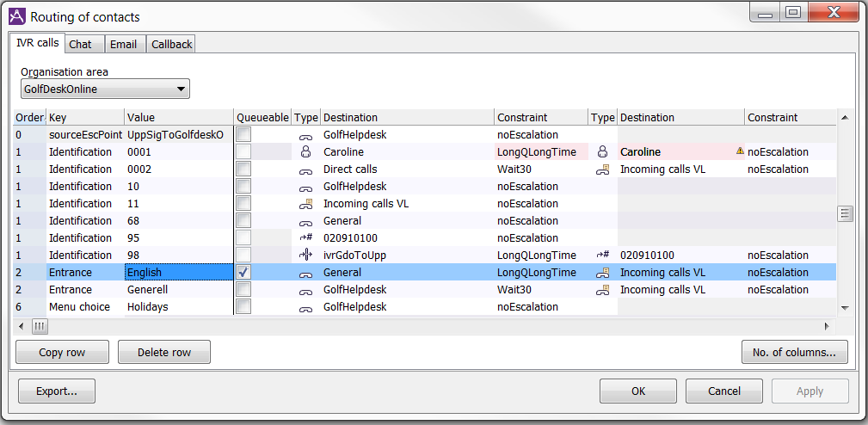
Task: Toggle Queueable for sourceEscPoint row
Action: pos(243,134)
